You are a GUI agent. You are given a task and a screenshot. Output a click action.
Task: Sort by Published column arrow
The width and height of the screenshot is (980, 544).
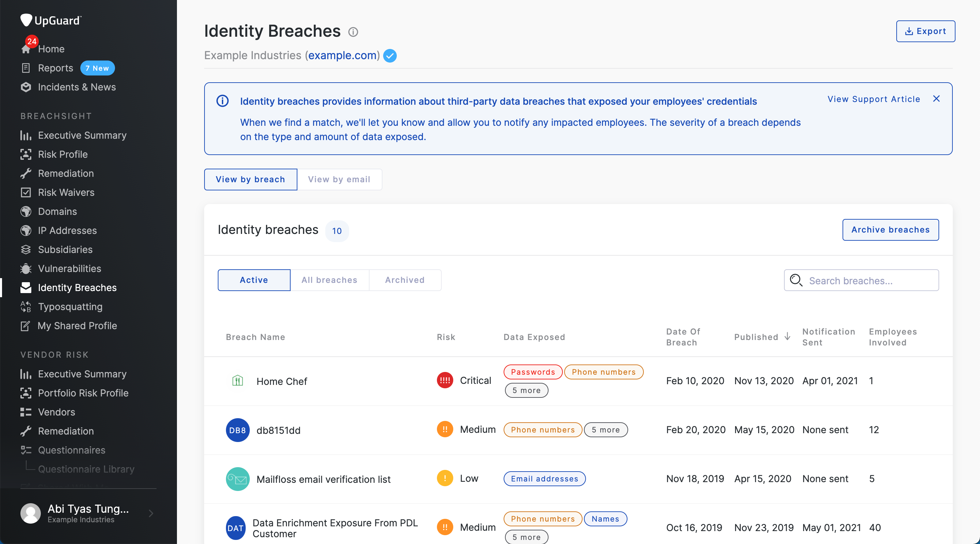tap(788, 337)
